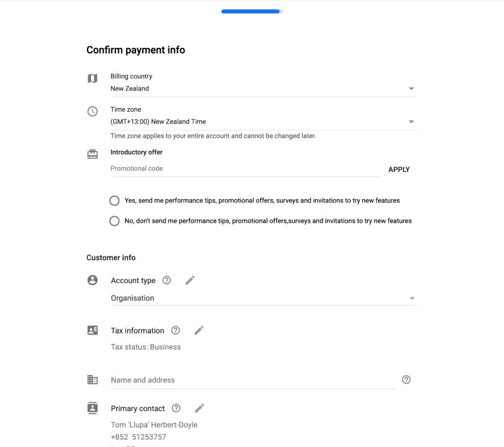Click the map icon by Billing country
The image size is (504, 447).
[x=93, y=78]
